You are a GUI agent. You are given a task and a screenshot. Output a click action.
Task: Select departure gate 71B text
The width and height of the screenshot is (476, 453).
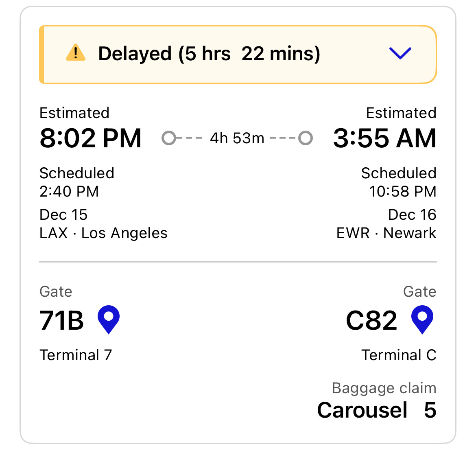click(61, 320)
